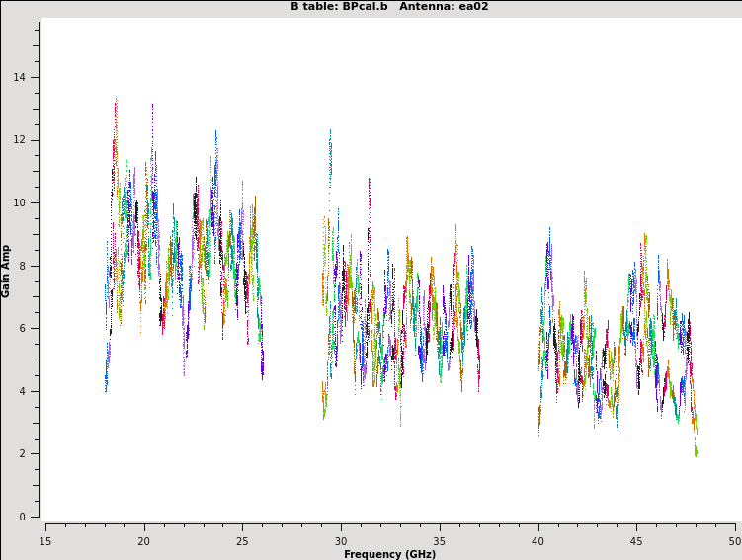The width and height of the screenshot is (742, 560).
Task: Click the 2 tick label on Gain Amp axis
Action: [x=23, y=454]
